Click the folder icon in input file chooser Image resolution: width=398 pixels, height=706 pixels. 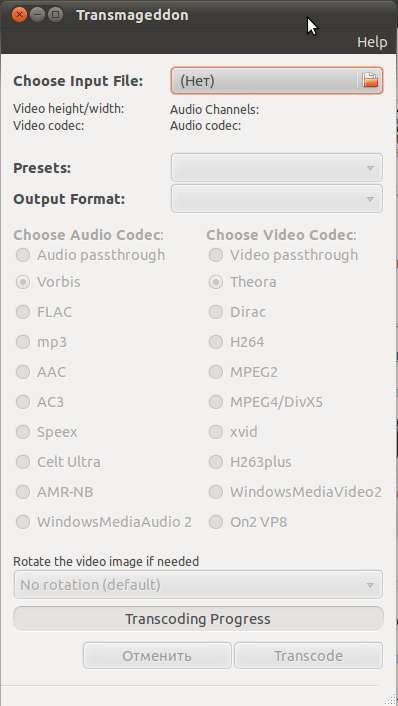(370, 81)
